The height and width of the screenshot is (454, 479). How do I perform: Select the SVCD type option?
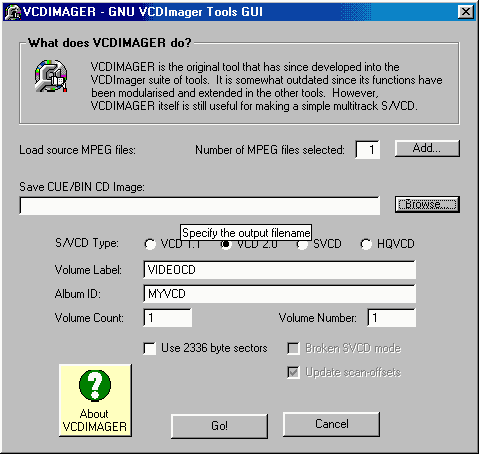302,244
